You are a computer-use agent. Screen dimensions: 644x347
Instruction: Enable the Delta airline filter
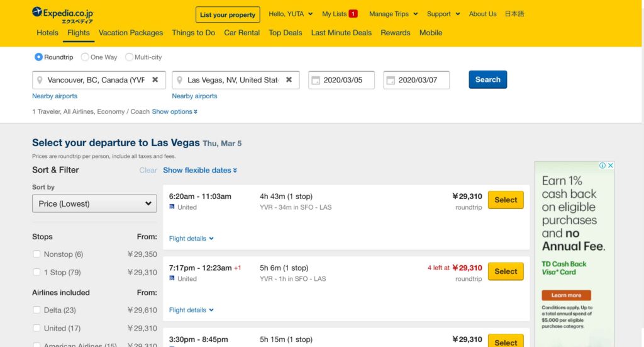(36, 310)
